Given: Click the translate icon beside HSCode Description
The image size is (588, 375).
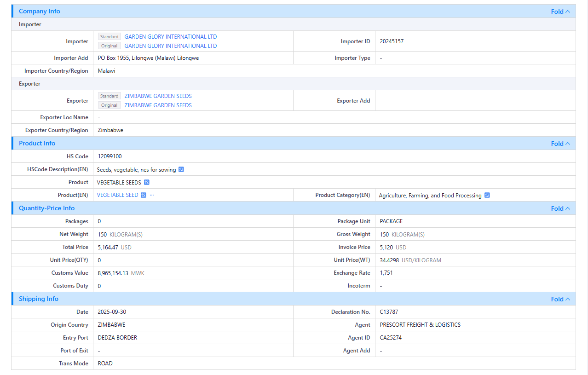Looking at the screenshot, I should tap(181, 169).
